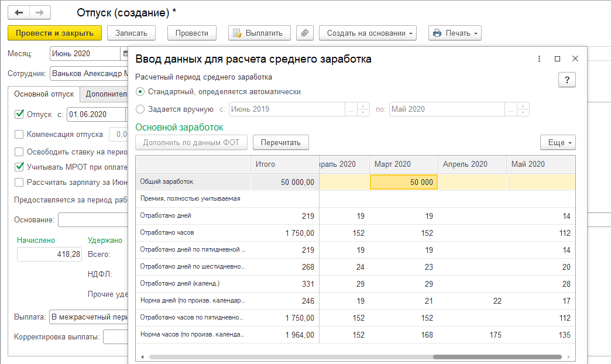The width and height of the screenshot is (611, 364).
Task: Select the Стандартный period radio button
Action: 140,92
